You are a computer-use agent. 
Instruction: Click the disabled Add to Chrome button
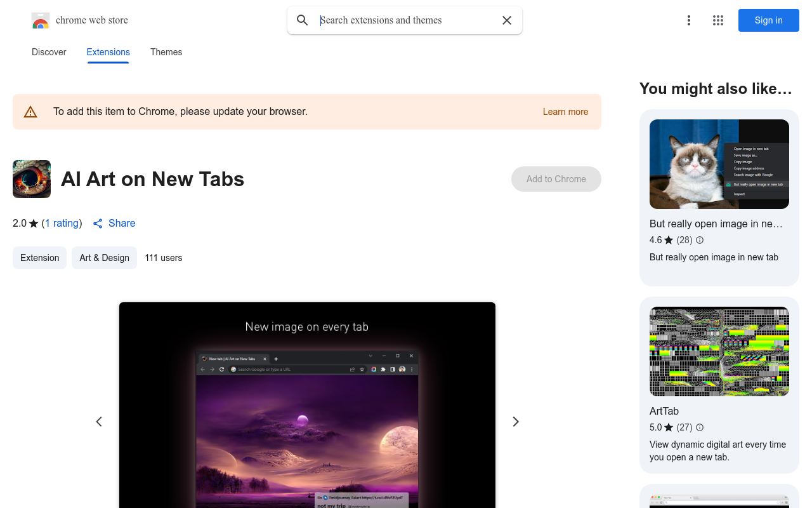tap(556, 179)
